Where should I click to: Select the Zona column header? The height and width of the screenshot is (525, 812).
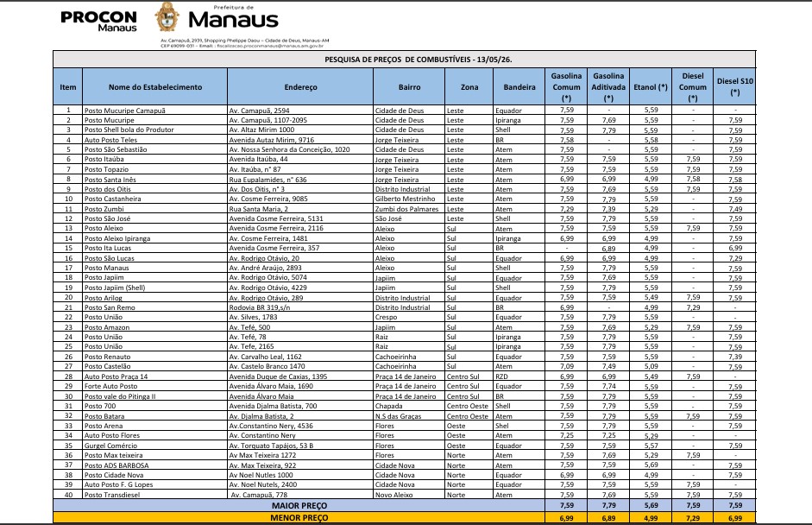click(x=469, y=87)
